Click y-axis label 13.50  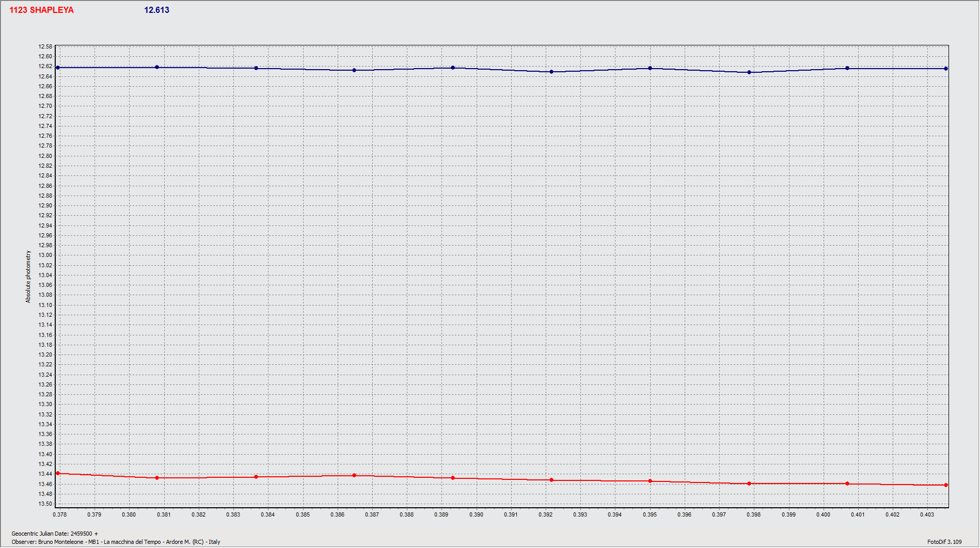[x=45, y=504]
